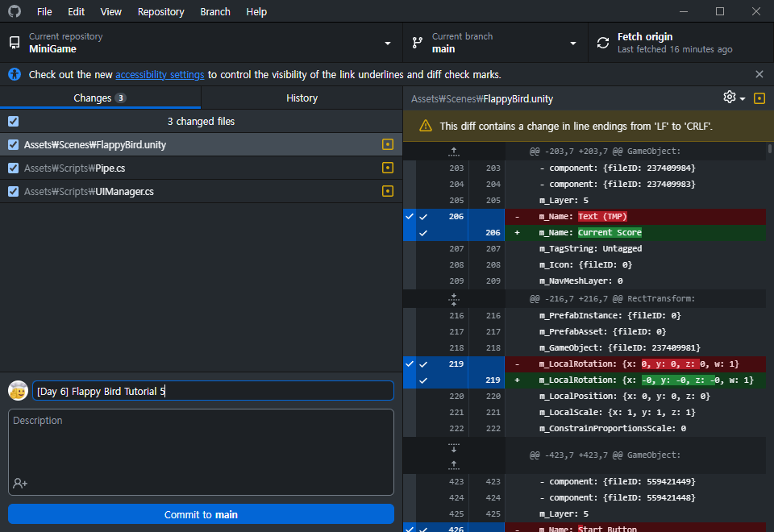Click commit summary input field
This screenshot has height=532, width=774.
[213, 391]
